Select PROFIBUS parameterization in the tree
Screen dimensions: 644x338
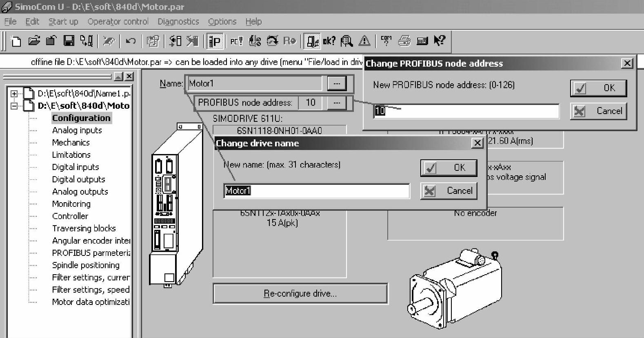point(91,253)
